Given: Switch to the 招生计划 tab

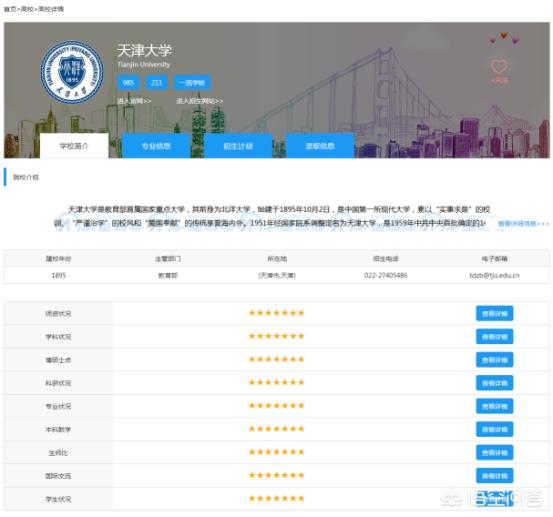Looking at the screenshot, I should (238, 146).
